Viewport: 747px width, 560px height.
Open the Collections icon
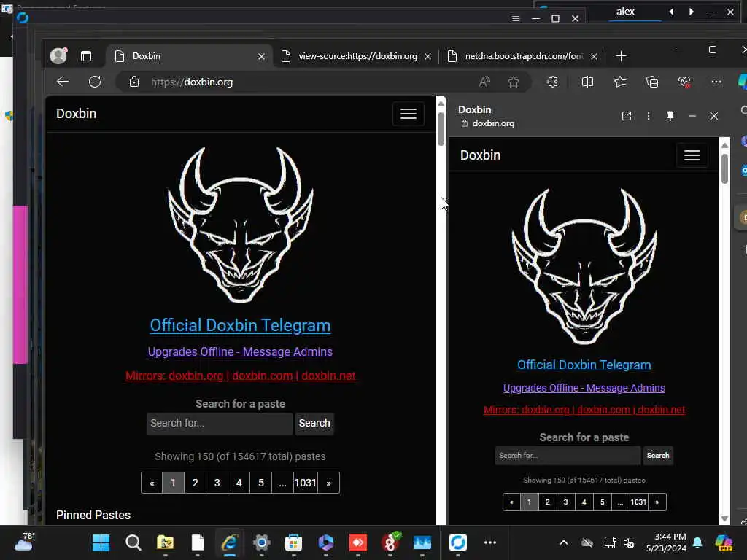652,82
